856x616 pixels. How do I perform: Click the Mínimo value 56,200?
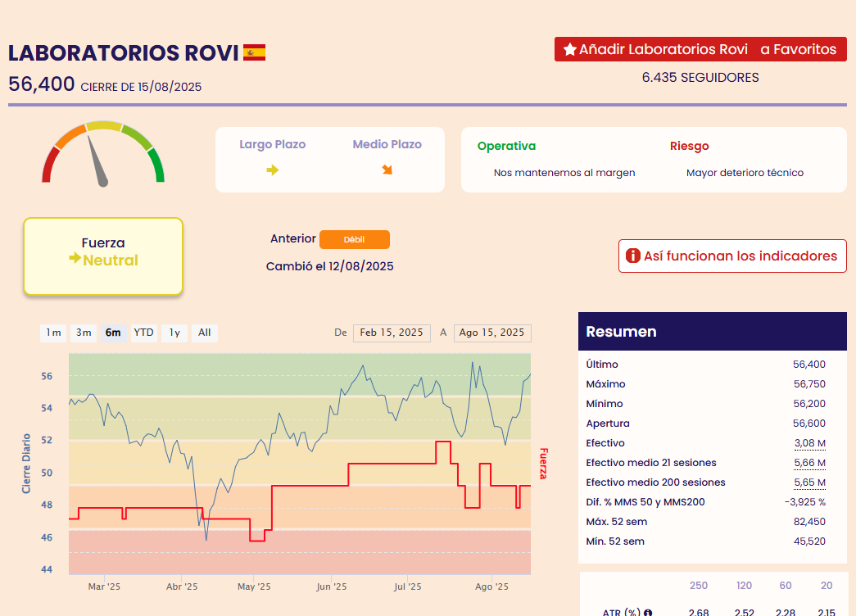[x=809, y=404]
